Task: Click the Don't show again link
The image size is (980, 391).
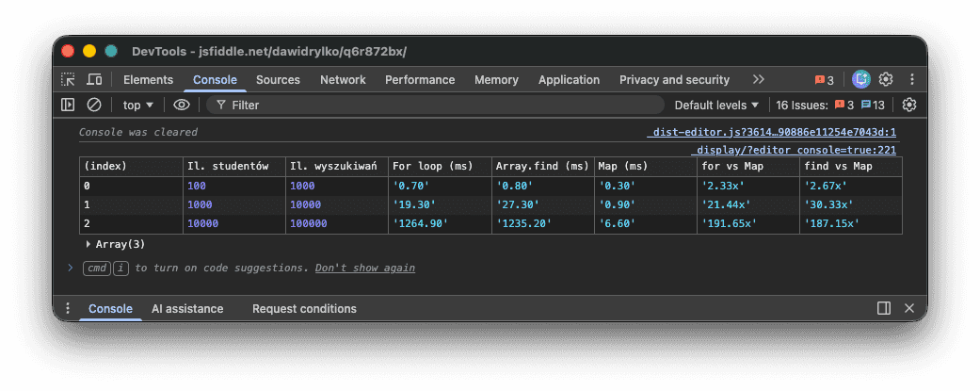Action: (364, 269)
